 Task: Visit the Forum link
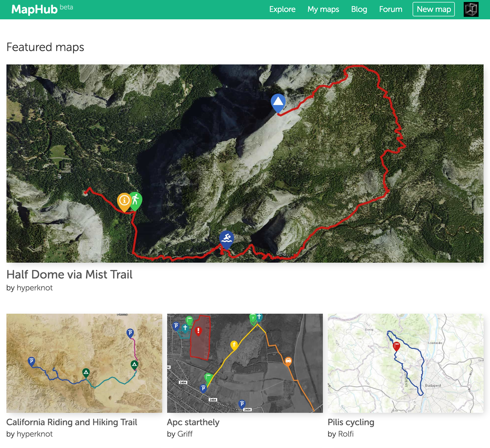[391, 9]
